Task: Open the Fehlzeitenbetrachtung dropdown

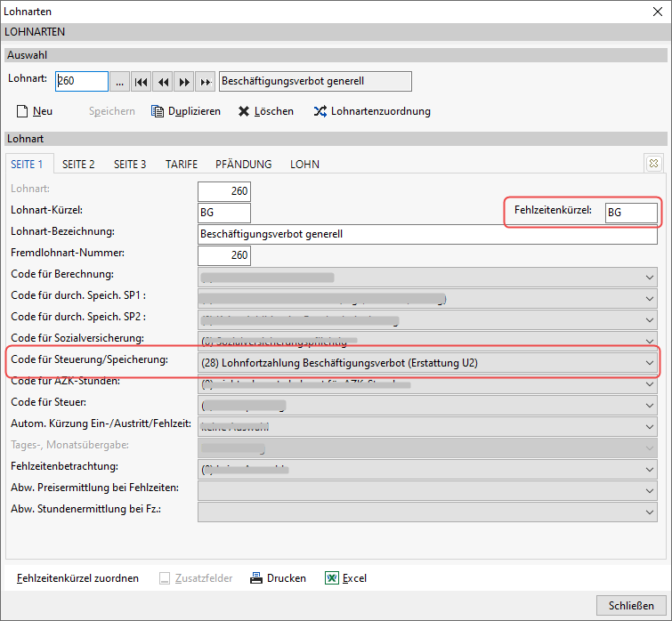Action: (427, 470)
